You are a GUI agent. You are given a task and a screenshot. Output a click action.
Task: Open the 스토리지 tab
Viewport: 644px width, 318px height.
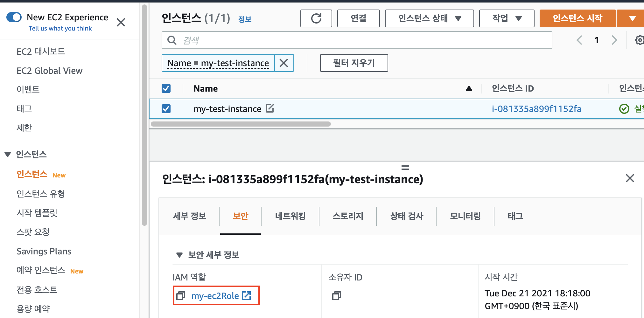(x=348, y=216)
